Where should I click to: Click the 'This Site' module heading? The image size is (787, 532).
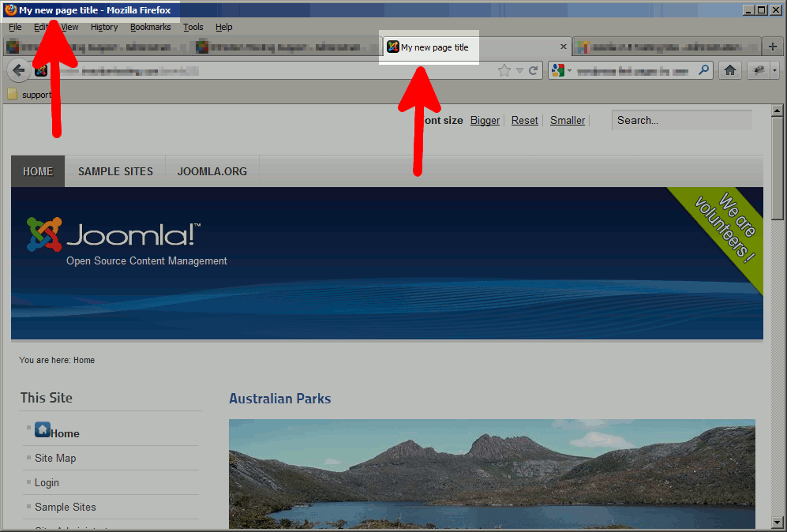(46, 398)
